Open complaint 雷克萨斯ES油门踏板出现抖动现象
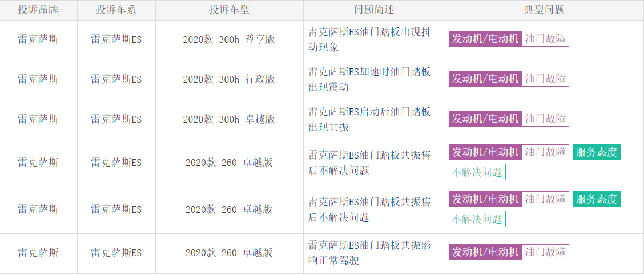 pos(369,40)
